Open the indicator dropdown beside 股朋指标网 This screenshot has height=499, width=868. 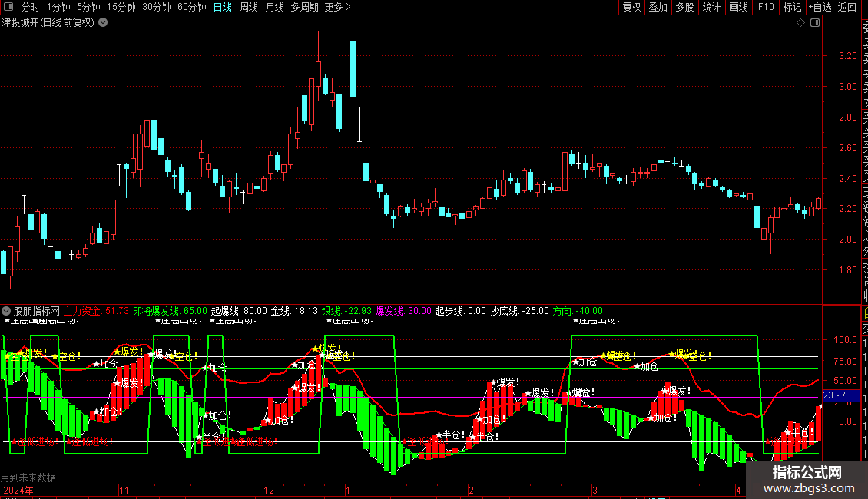[6, 311]
